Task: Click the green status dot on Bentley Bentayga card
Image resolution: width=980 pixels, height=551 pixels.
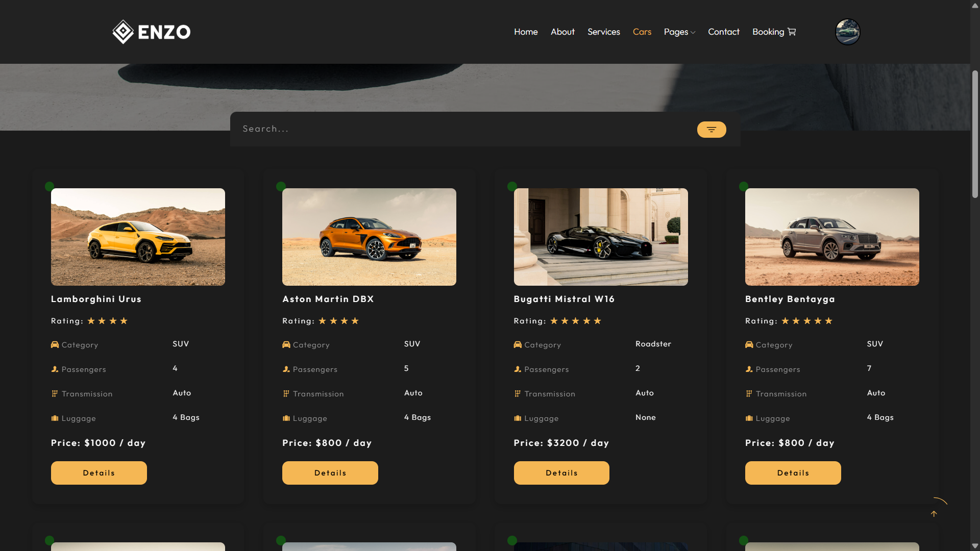Action: click(744, 186)
